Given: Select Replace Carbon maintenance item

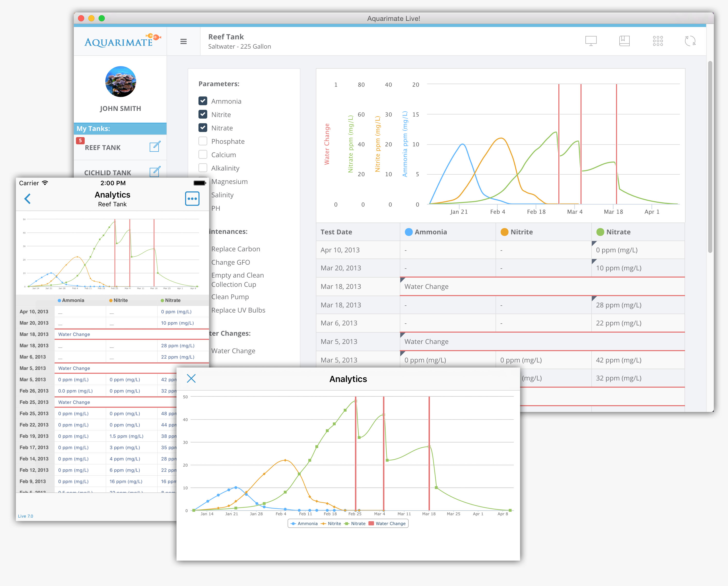Looking at the screenshot, I should coord(236,249).
